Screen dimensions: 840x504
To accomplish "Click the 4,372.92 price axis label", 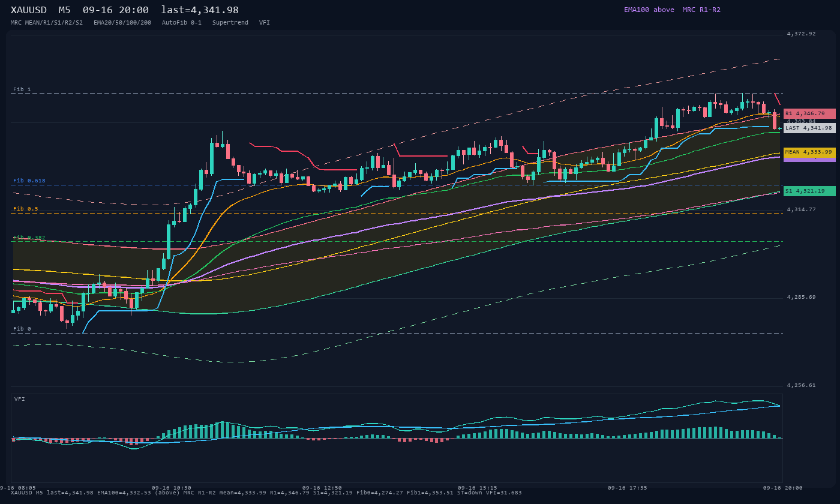I will click(x=802, y=34).
